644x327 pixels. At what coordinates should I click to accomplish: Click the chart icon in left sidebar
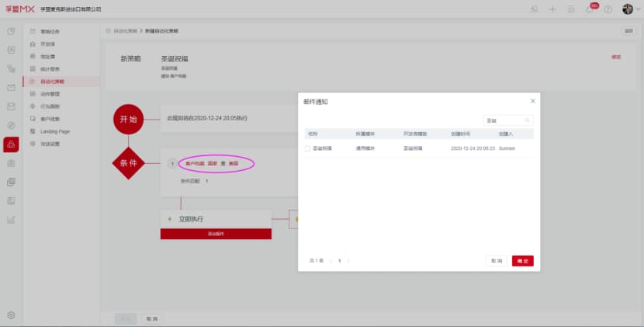11,219
